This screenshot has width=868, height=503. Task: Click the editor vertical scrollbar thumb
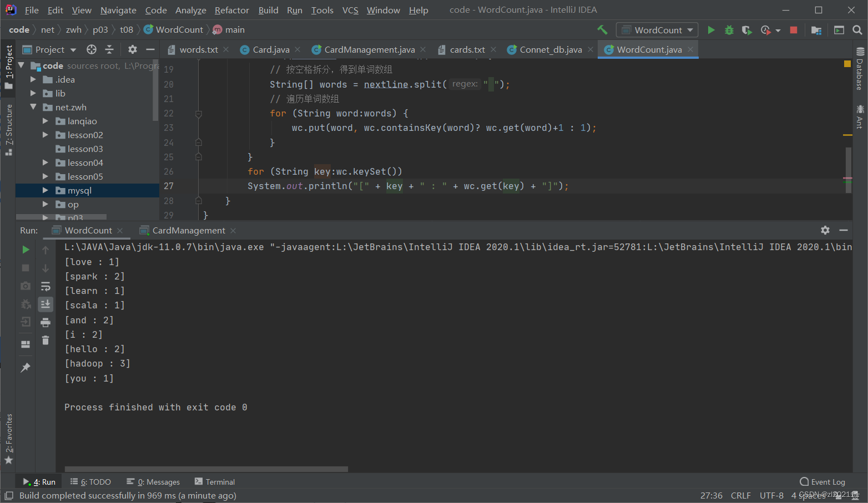[848, 170]
